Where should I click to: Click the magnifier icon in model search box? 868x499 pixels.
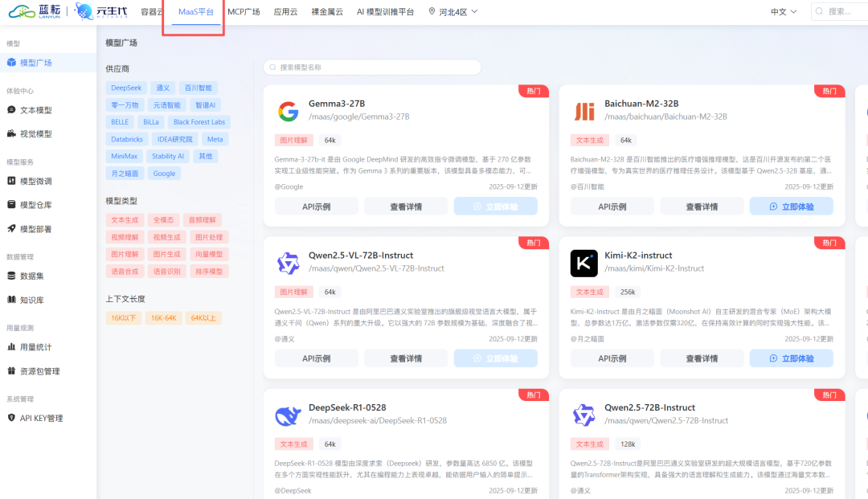(x=272, y=67)
